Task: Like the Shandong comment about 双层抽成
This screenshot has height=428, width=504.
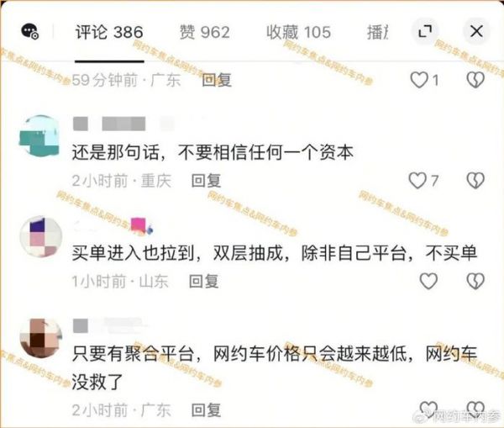Action: [428, 281]
